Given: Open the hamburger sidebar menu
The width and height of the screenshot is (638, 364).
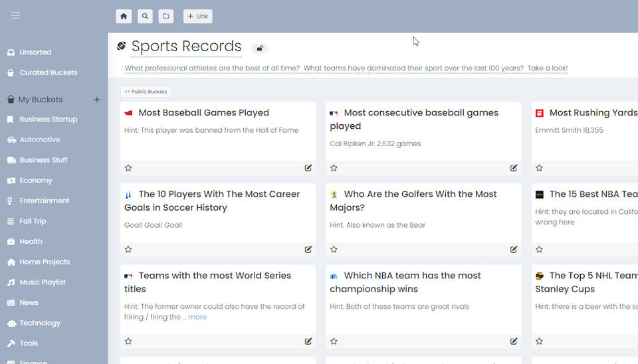Looking at the screenshot, I should [x=15, y=15].
